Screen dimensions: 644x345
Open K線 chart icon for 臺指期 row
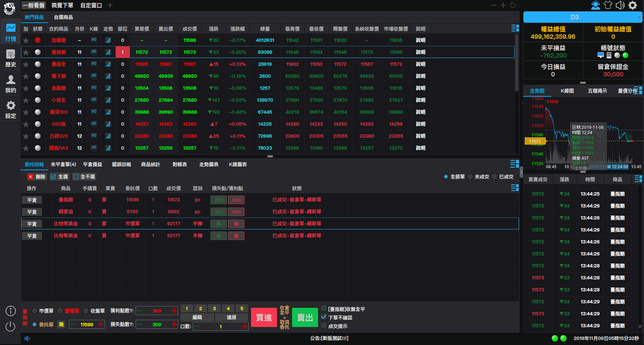tap(94, 52)
